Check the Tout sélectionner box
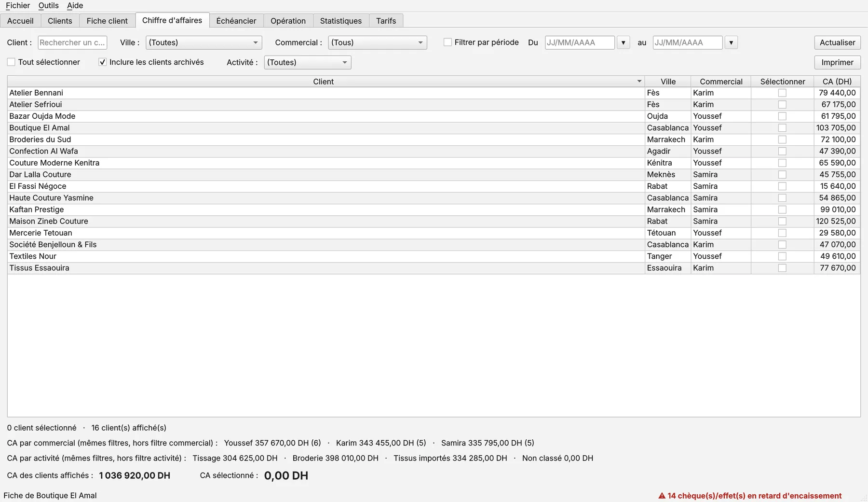 point(11,62)
